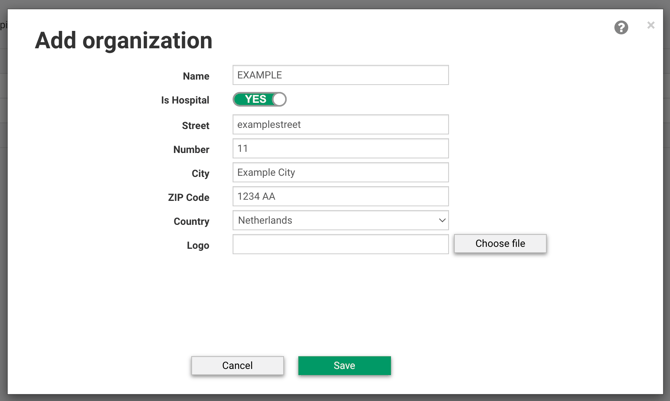This screenshot has height=401, width=670.
Task: Expand the Country dropdown arrow
Action: 441,221
